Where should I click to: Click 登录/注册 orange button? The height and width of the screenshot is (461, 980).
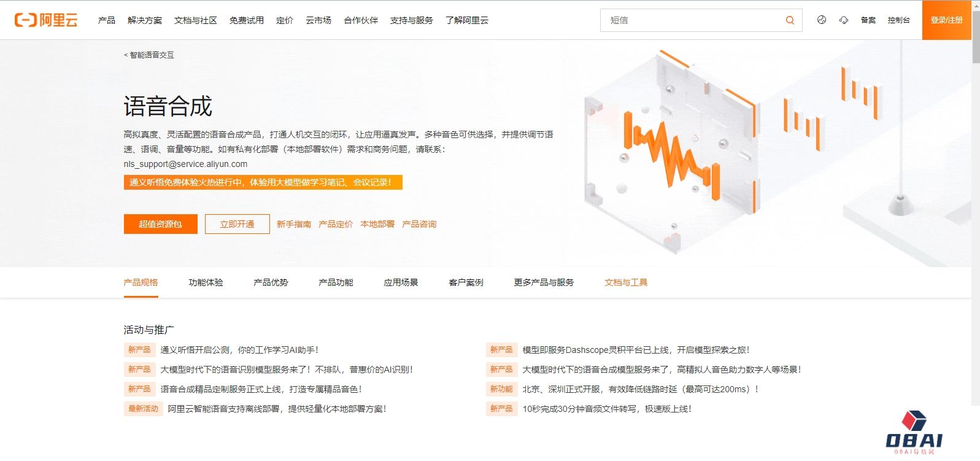point(946,20)
